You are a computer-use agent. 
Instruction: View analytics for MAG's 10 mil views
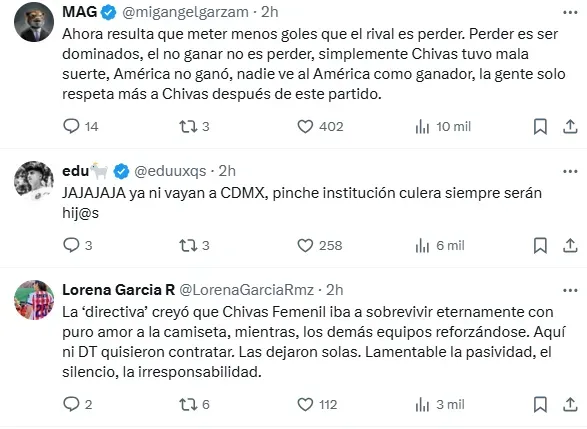[443, 127]
